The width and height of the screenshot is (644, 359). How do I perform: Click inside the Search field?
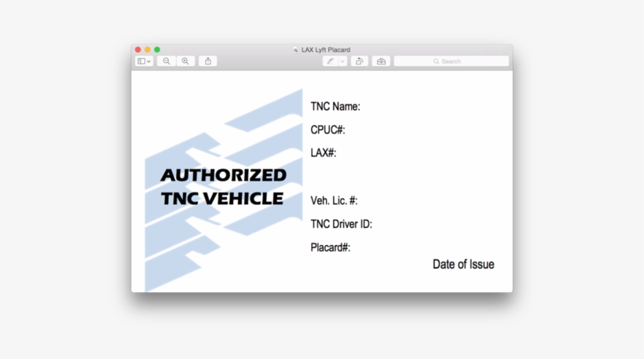(x=452, y=61)
